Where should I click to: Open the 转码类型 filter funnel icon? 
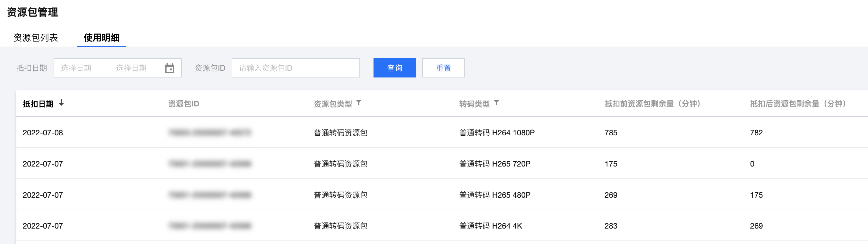pos(496,103)
